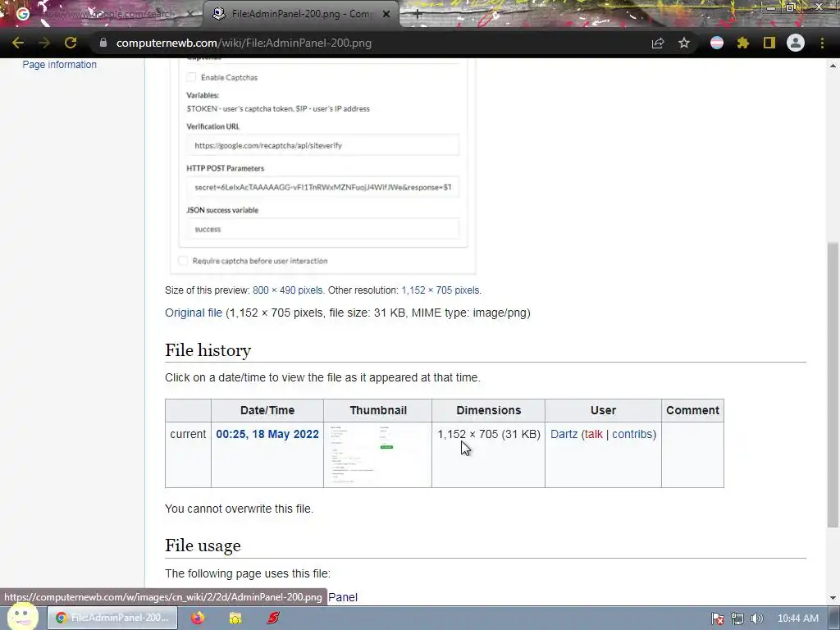
Task: Open Dartz's talk page
Action: click(594, 434)
